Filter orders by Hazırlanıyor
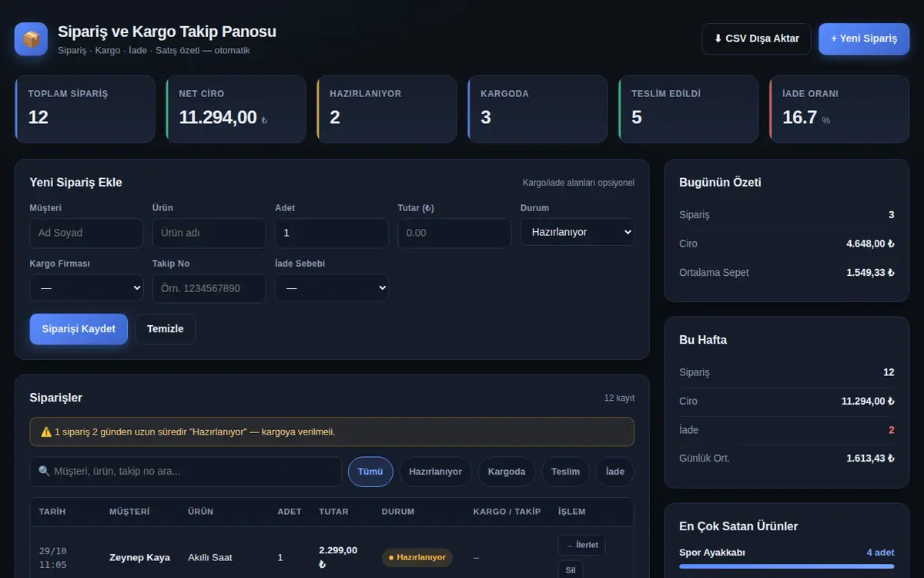 click(x=436, y=472)
